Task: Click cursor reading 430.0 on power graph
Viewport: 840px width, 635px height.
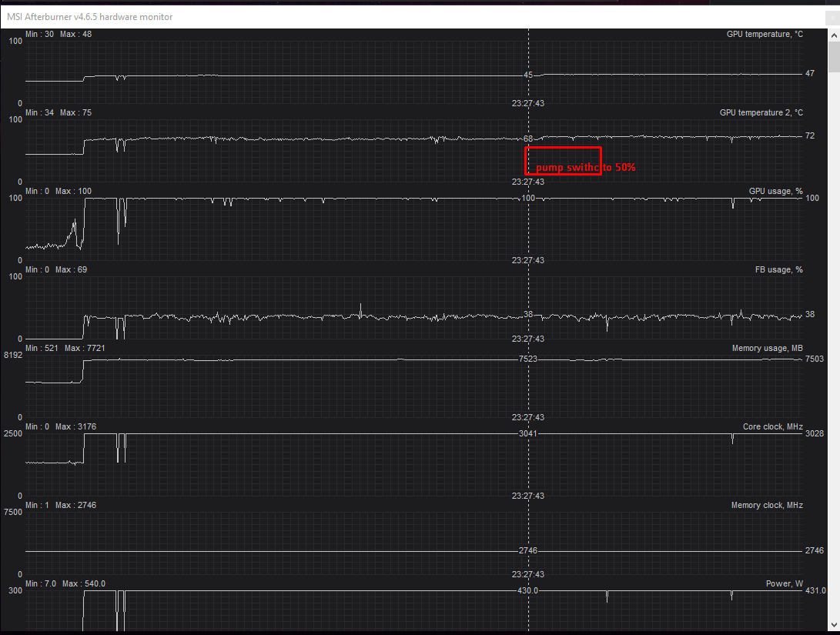Action: click(x=527, y=590)
